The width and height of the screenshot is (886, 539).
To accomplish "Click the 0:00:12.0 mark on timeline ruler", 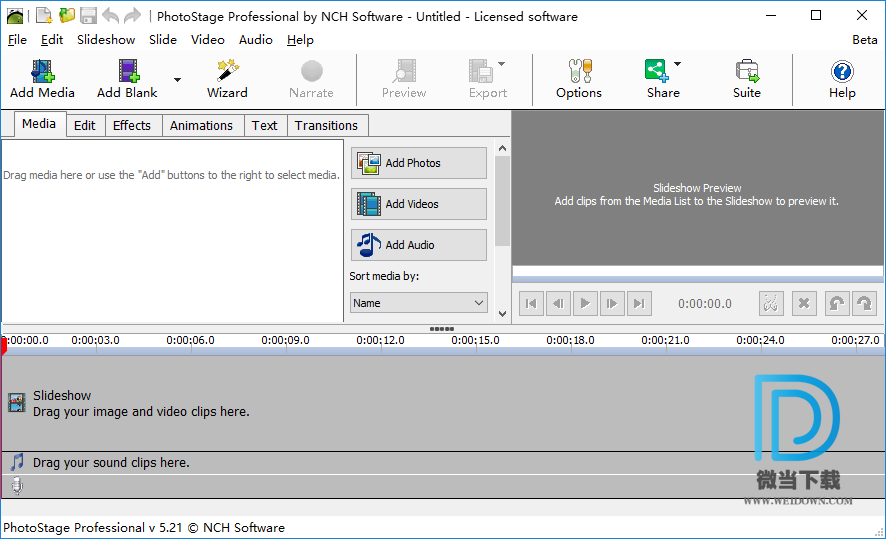I will click(380, 341).
